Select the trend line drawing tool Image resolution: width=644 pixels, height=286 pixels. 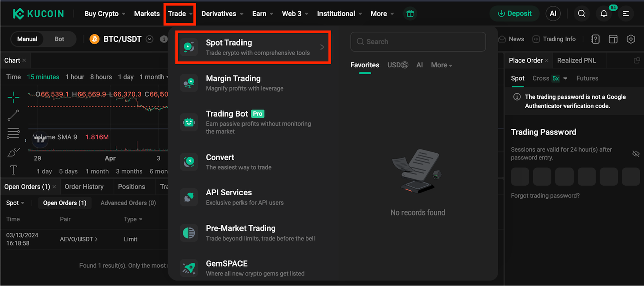tap(13, 115)
